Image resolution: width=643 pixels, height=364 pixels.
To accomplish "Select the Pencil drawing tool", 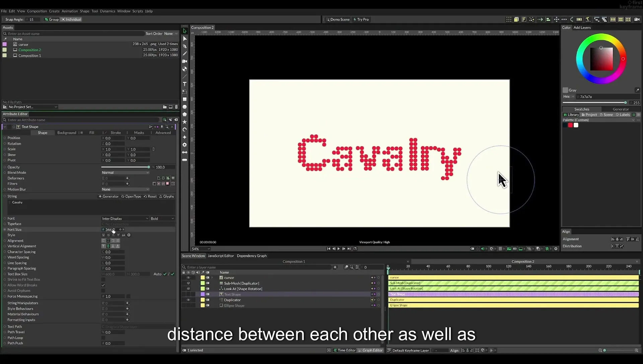I will [185, 54].
